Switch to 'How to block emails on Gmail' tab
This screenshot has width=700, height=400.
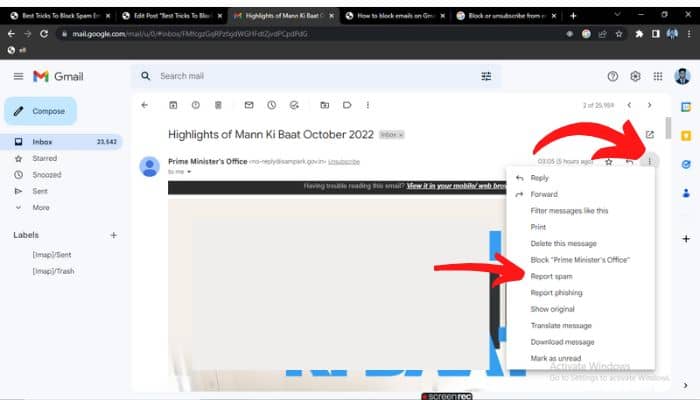click(395, 16)
